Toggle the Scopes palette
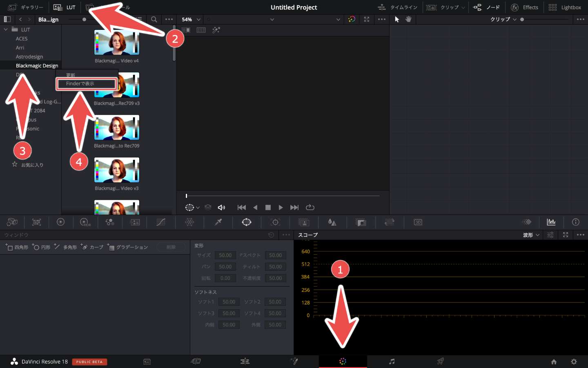Screen dimensions: 588x368 (x=551, y=222)
